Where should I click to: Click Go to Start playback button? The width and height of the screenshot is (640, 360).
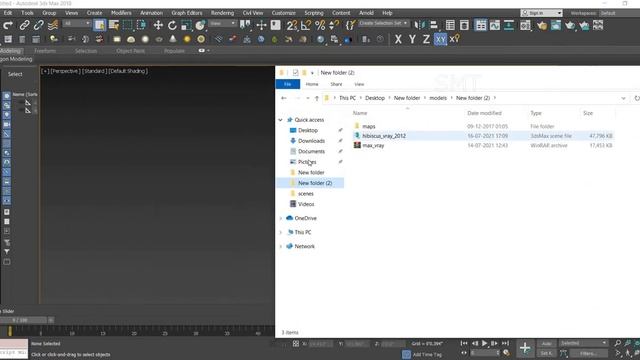tap(464, 343)
